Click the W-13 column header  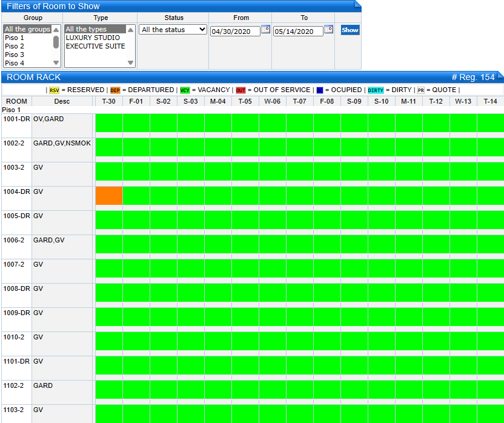coord(463,101)
